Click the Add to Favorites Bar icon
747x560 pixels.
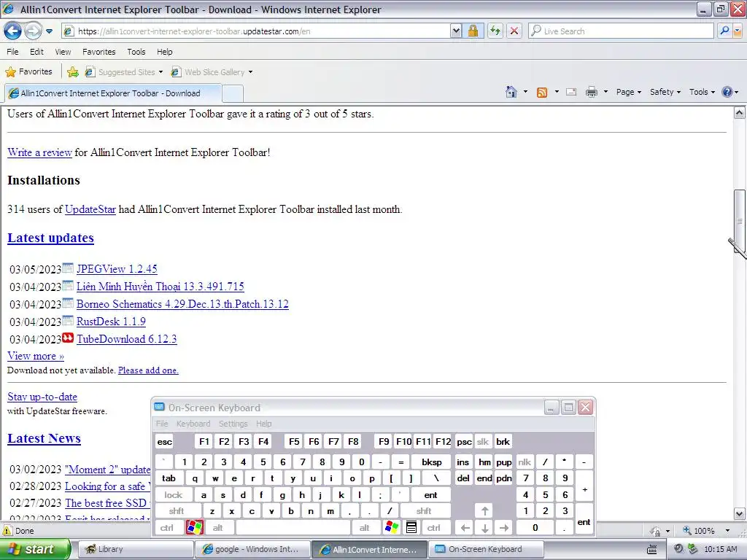point(73,72)
